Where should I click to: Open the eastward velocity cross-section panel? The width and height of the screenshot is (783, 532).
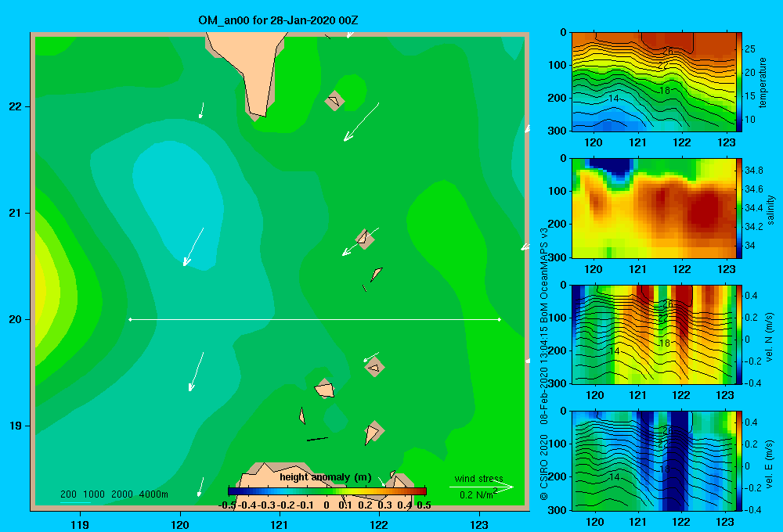tap(653, 461)
